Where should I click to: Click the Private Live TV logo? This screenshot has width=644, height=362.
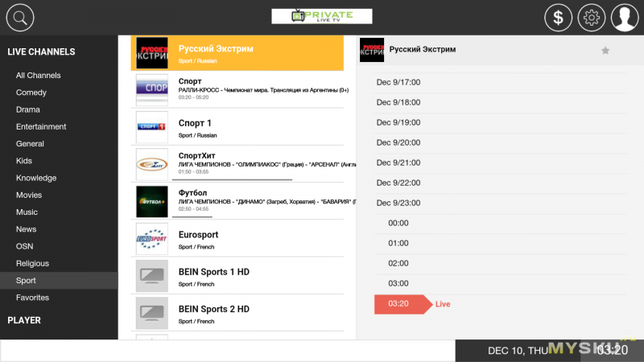pos(321,16)
